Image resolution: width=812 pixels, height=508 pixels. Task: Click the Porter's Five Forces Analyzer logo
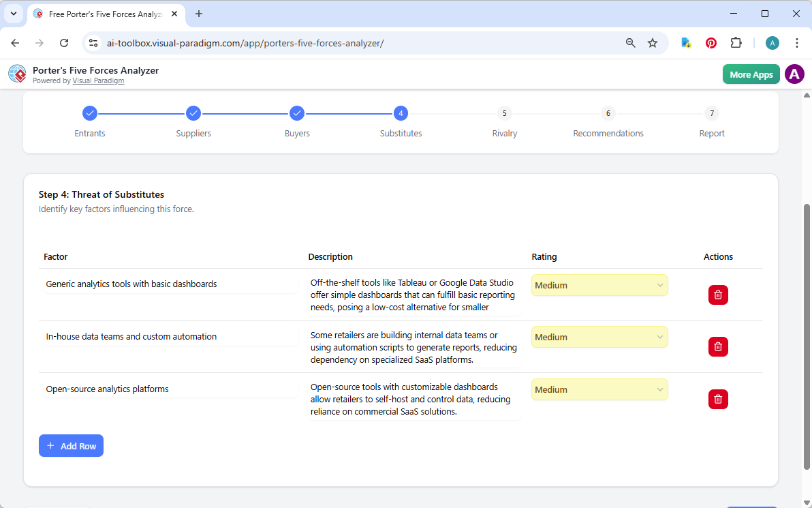click(x=17, y=74)
